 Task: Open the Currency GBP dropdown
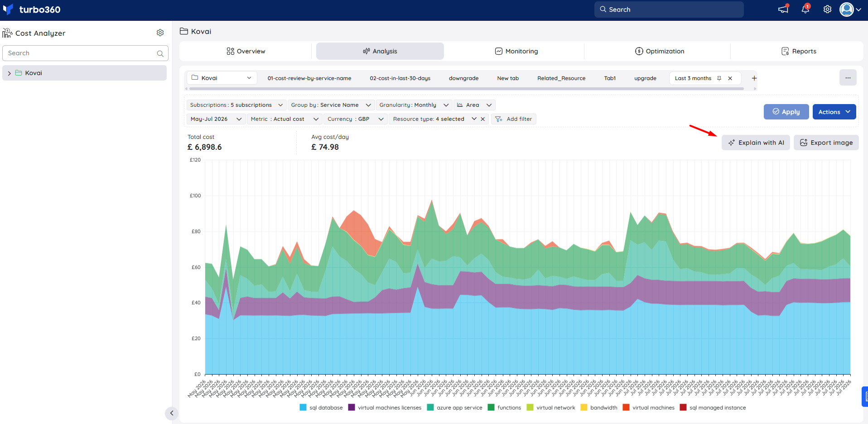356,119
